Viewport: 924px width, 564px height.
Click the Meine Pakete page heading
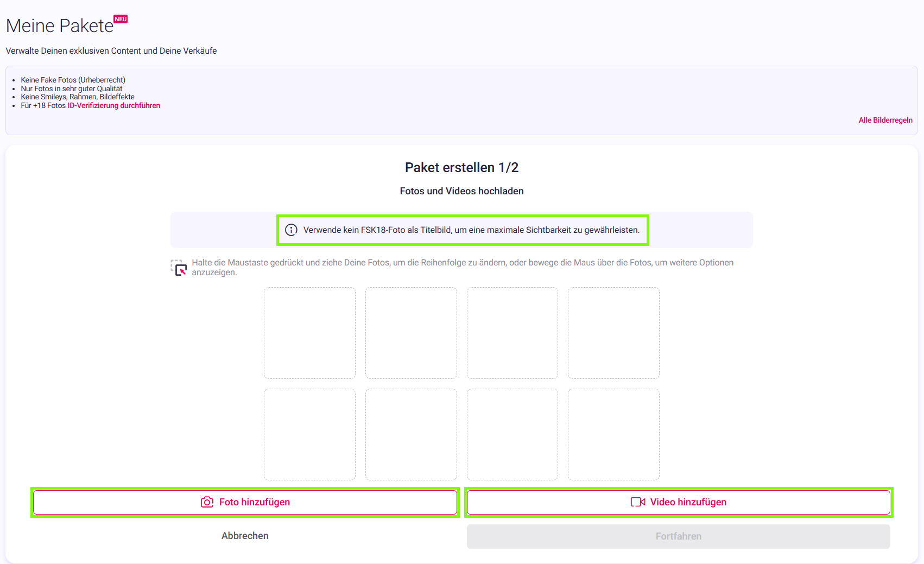60,26
